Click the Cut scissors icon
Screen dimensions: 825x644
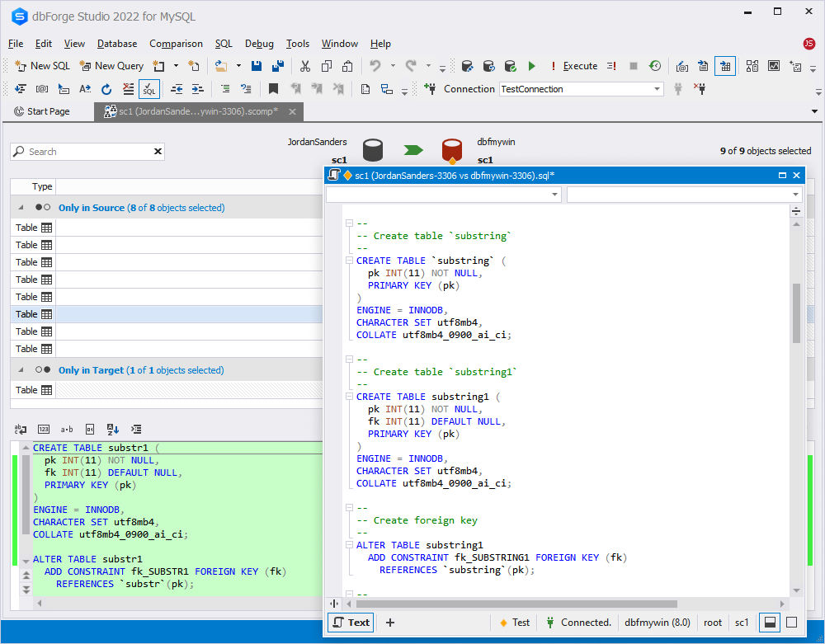[304, 66]
